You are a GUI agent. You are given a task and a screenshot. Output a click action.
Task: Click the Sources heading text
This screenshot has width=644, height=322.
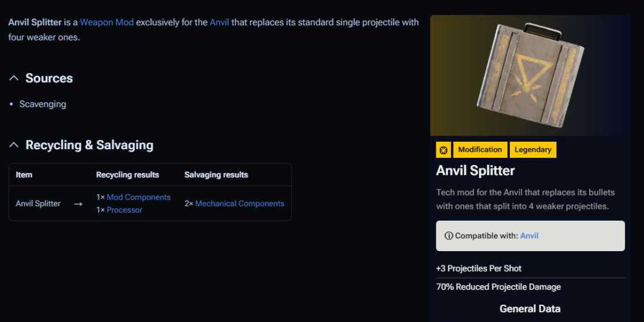pos(49,78)
